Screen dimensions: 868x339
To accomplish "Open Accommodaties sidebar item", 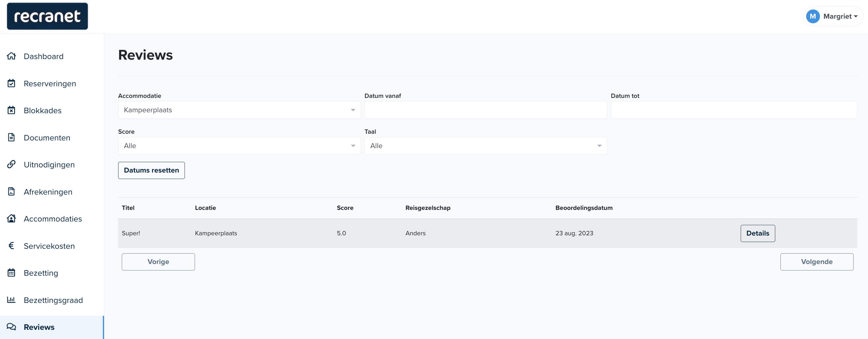I will pyautogui.click(x=52, y=219).
